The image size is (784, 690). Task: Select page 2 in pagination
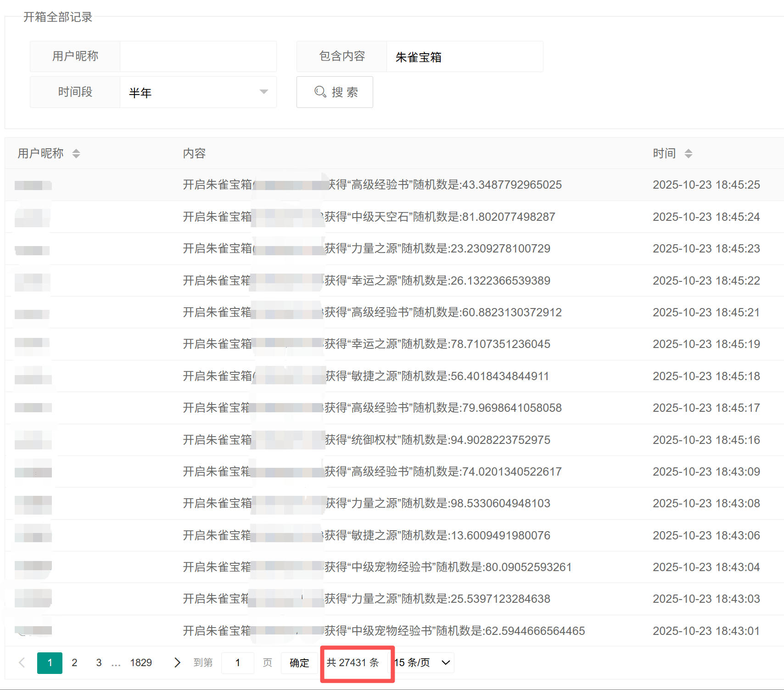click(x=74, y=662)
